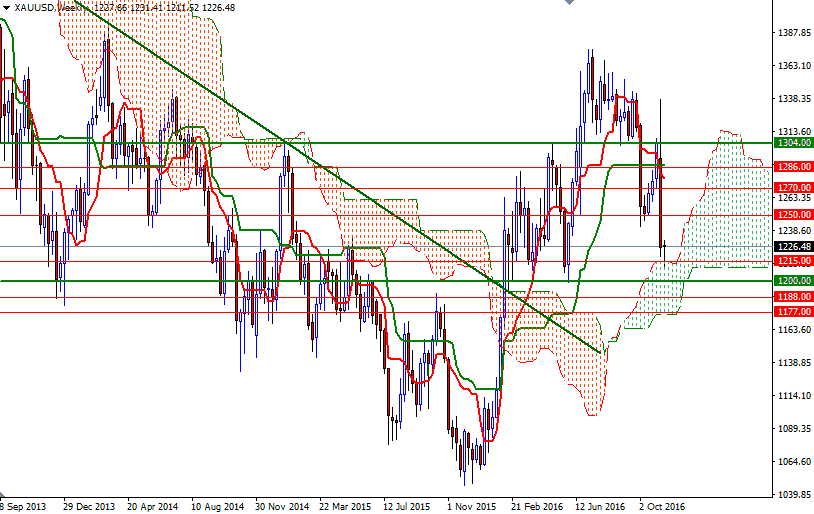The height and width of the screenshot is (514, 814).
Task: Click the 12 Jun 2016 date label
Action: tap(600, 506)
